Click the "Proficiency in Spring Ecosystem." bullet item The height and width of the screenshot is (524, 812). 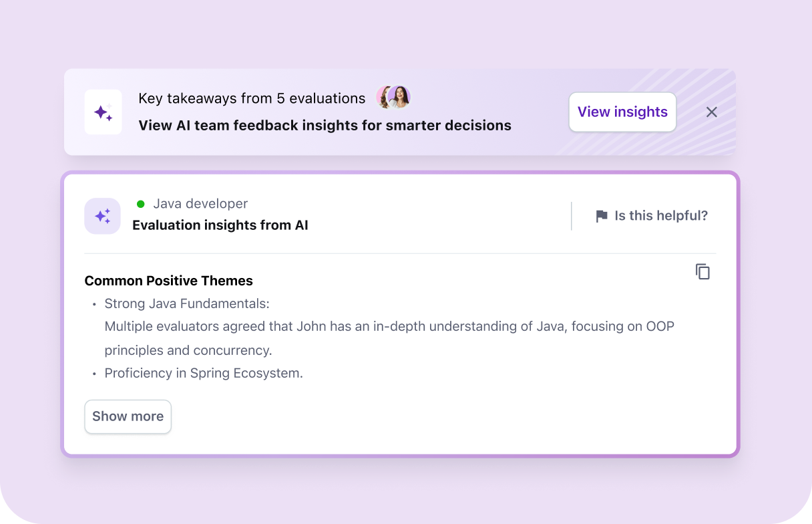204,373
